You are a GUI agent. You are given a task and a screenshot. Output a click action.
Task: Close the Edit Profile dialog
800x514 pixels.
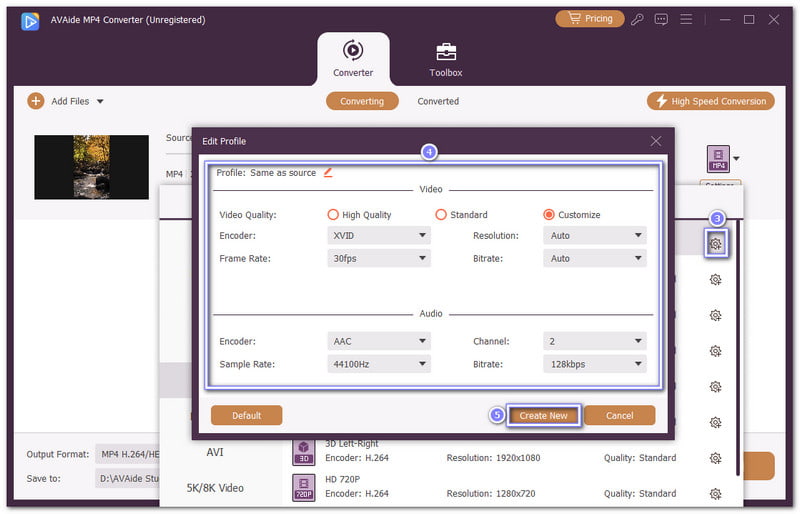point(656,141)
